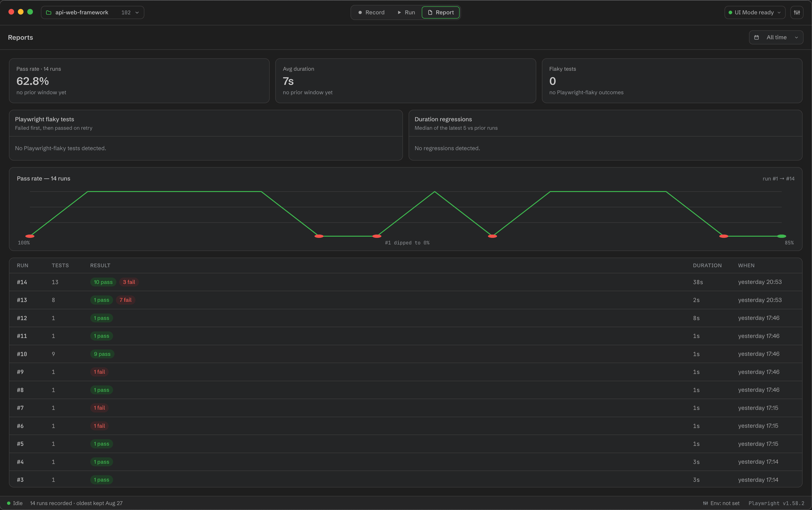Image resolution: width=812 pixels, height=510 pixels.
Task: Click the '3 fail' badge in run #14
Action: [129, 282]
